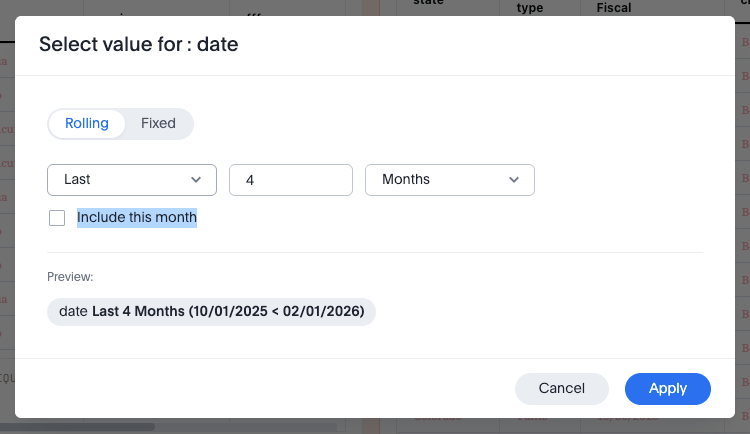Click the chevron arrow on the Months dropdown
The height and width of the screenshot is (434, 750).
coord(514,179)
